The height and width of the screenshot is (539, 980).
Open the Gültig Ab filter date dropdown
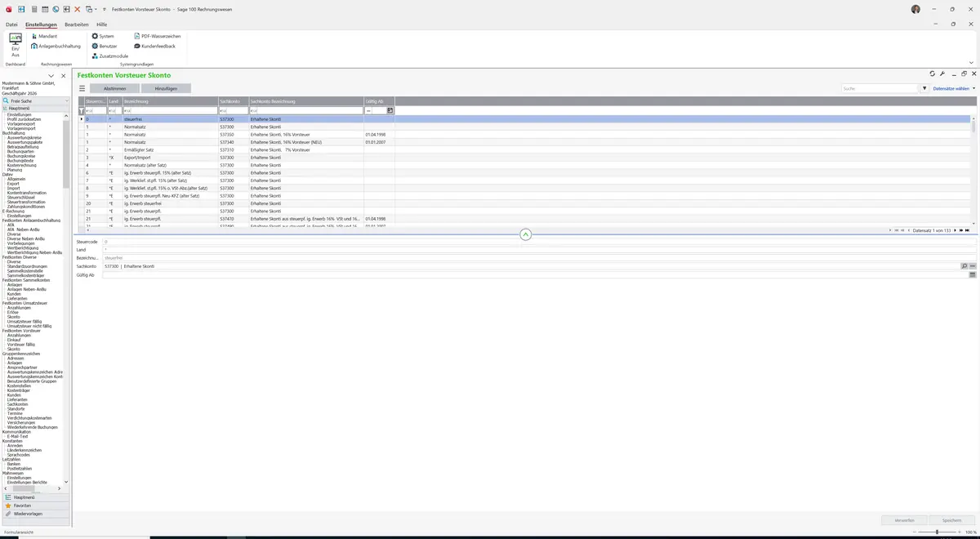390,110
